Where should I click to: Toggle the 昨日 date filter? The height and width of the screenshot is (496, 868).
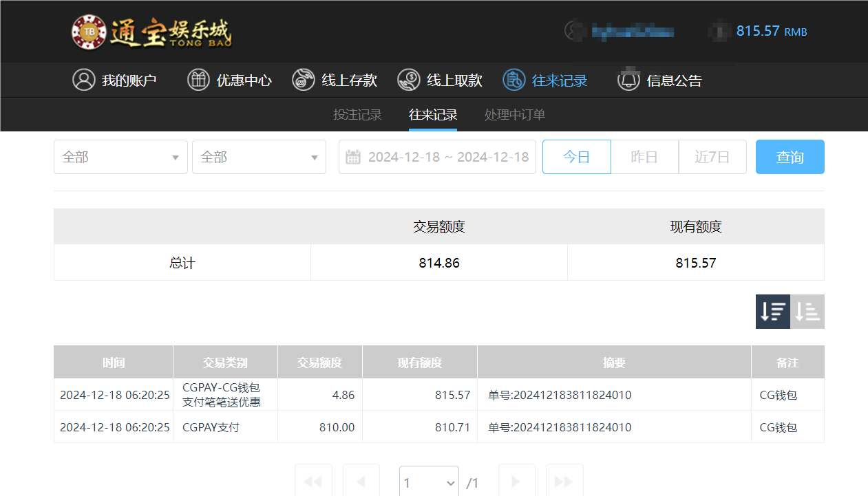[644, 156]
